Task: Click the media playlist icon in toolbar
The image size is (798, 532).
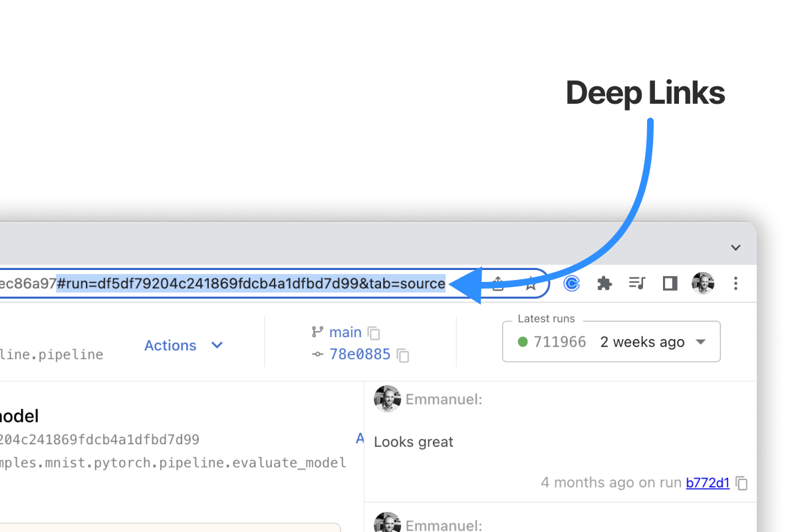Action: click(636, 283)
